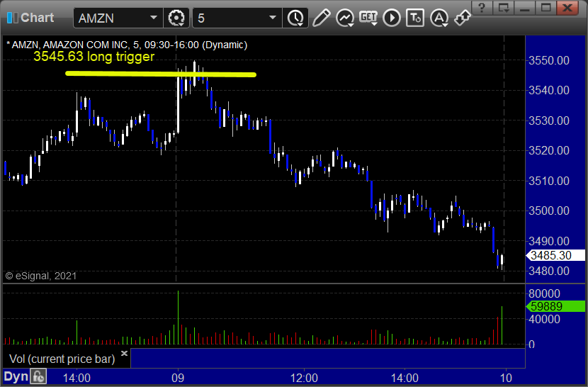Click the Chart window icon

pos(12,18)
